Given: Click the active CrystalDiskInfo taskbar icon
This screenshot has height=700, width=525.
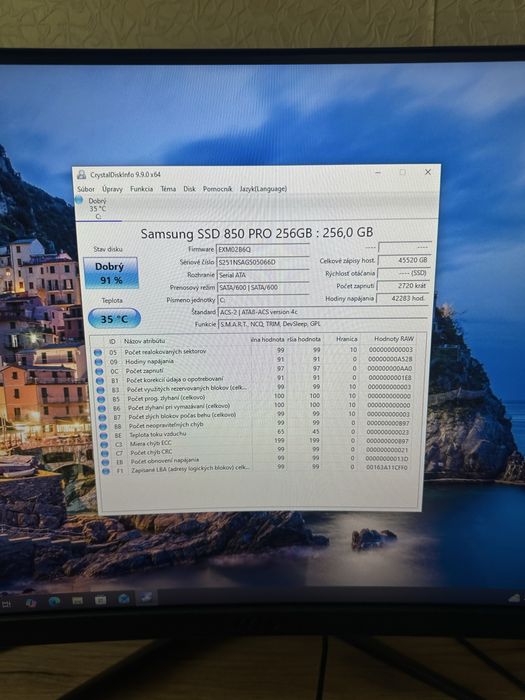Looking at the screenshot, I should [x=147, y=598].
